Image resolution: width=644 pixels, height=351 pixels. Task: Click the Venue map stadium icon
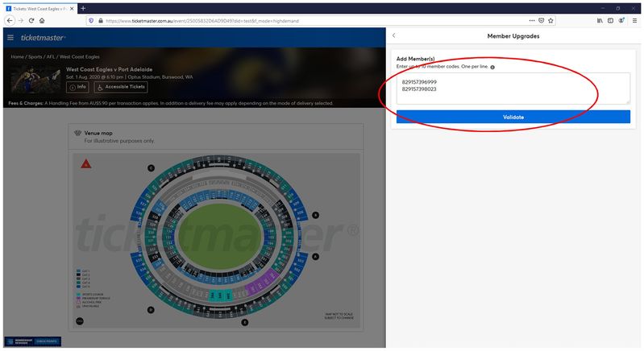tap(77, 133)
